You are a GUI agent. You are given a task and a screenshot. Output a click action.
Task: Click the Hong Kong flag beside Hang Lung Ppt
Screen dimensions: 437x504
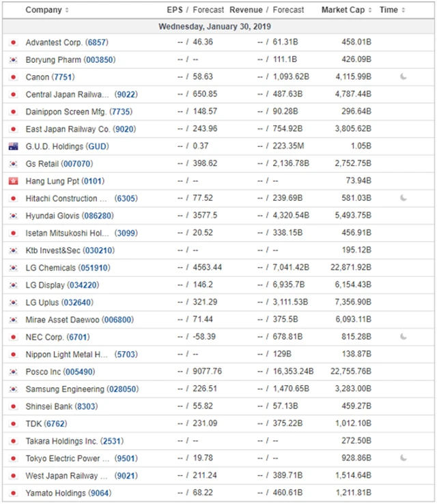[13, 181]
